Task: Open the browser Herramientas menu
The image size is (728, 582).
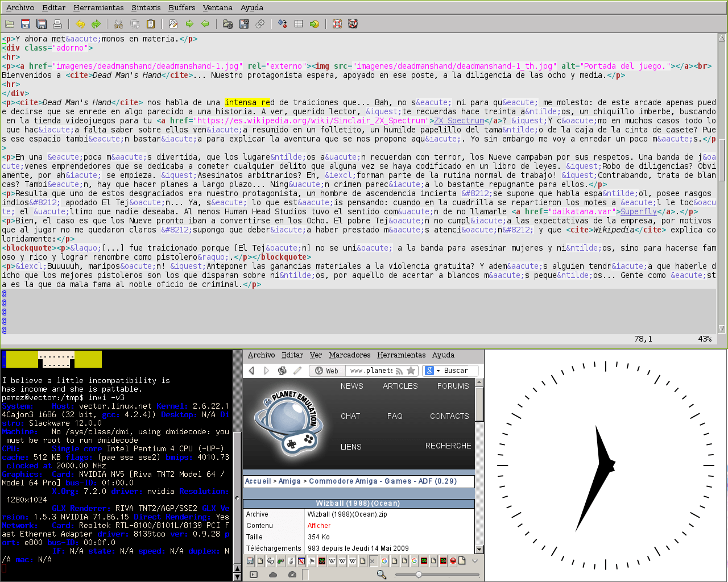Action: pyautogui.click(x=402, y=355)
